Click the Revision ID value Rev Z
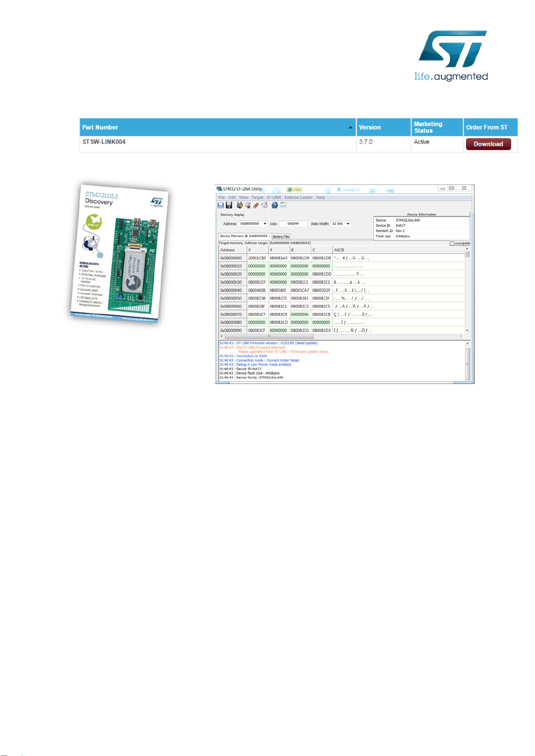This screenshot has height=756, width=535. click(400, 231)
